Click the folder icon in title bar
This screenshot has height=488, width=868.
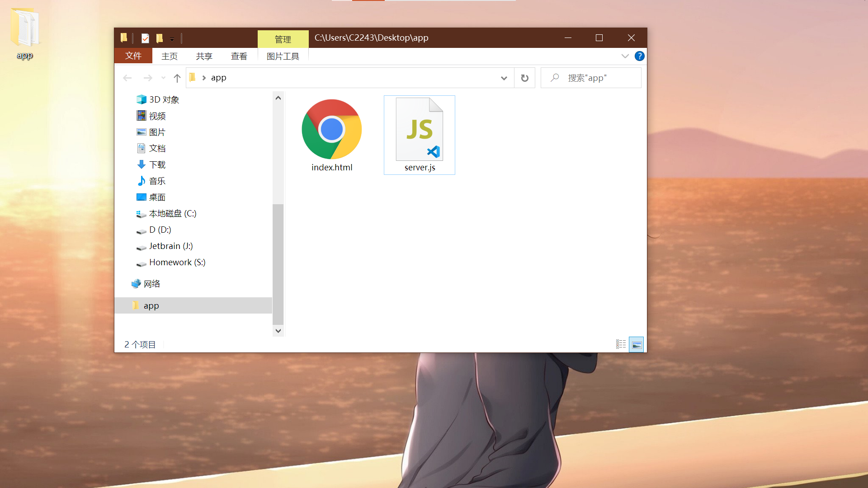tap(124, 38)
